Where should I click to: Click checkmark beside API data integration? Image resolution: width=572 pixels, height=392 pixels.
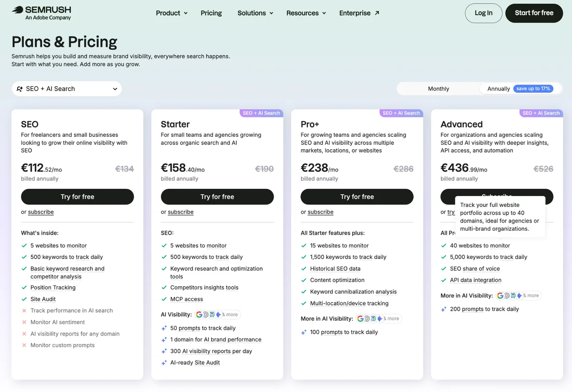[x=443, y=280]
